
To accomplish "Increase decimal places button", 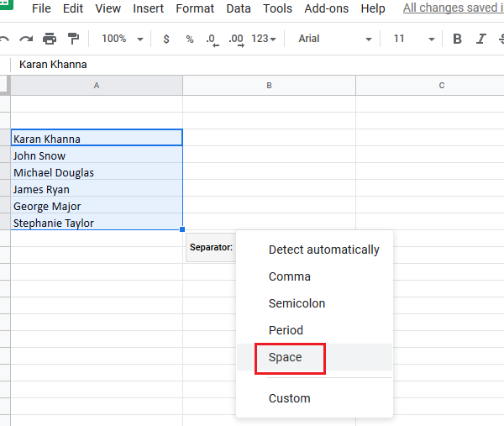I will coord(235,39).
